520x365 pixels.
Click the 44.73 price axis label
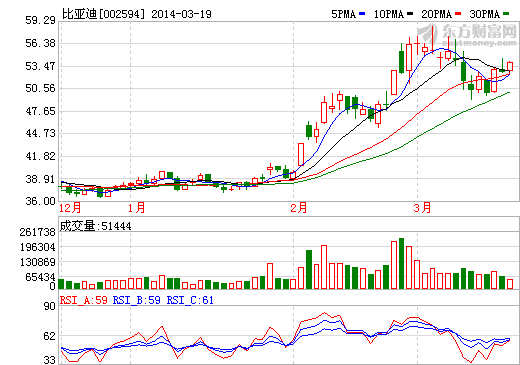40,133
